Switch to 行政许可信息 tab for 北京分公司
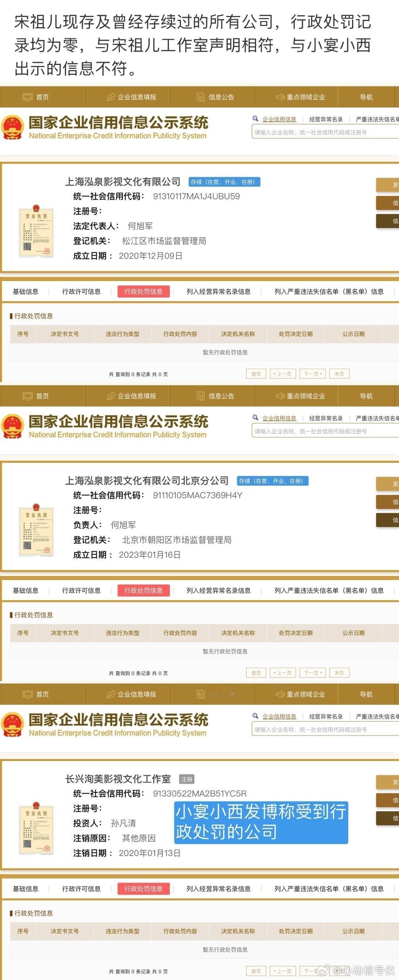 click(x=81, y=591)
